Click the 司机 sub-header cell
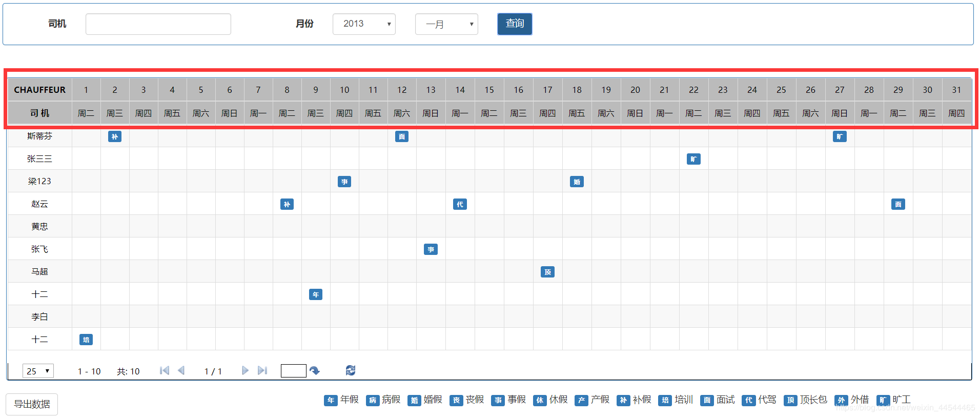Image resolution: width=980 pixels, height=417 pixels. 40,113
